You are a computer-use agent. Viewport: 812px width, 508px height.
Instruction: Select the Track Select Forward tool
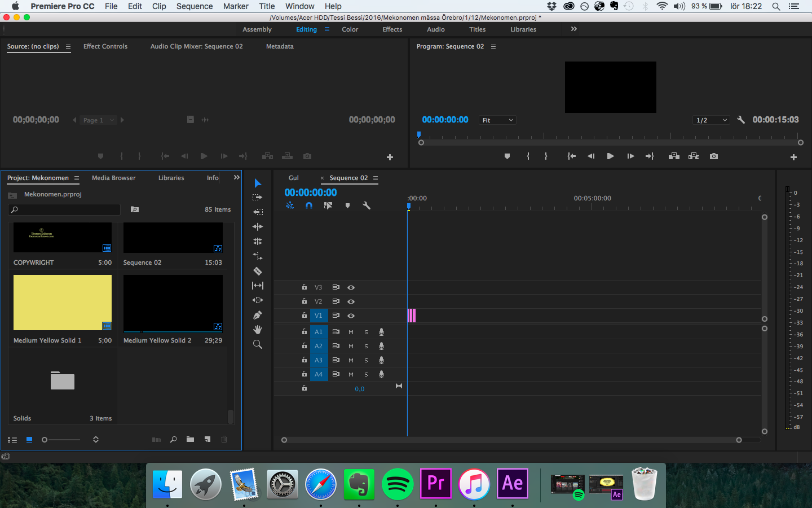point(258,198)
